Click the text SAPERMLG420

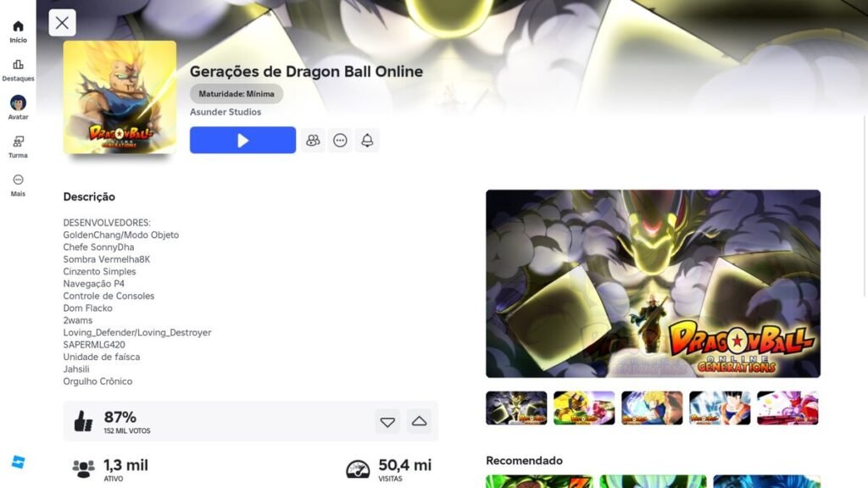tap(94, 345)
